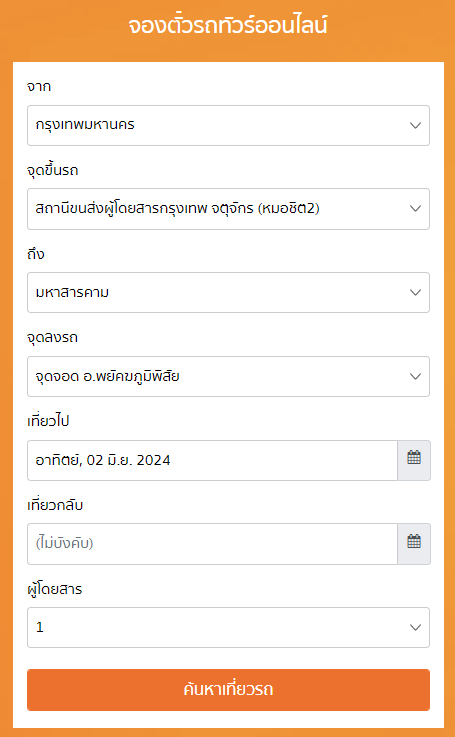Click the return date field (ไม่บังคับ)

coord(212,544)
